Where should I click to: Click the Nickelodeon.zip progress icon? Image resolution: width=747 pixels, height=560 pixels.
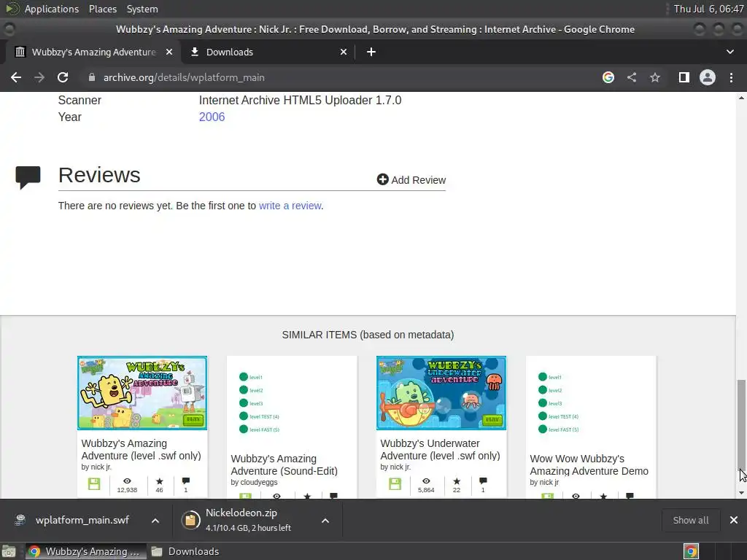click(190, 520)
